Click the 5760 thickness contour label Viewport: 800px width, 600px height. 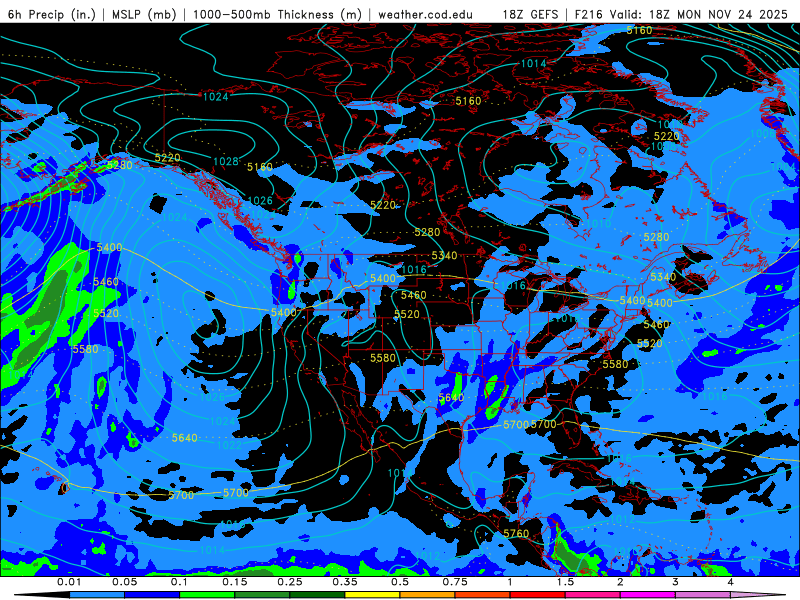pos(516,533)
